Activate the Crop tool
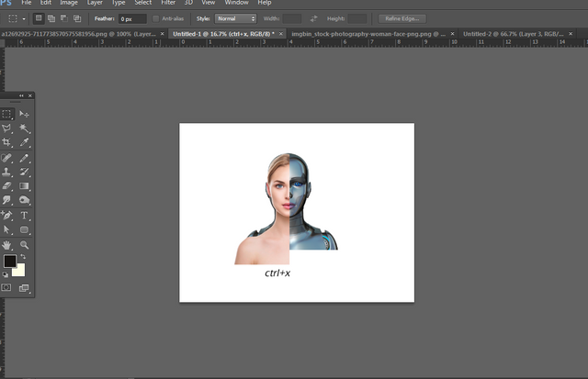The height and width of the screenshot is (379, 588). pyautogui.click(x=7, y=143)
